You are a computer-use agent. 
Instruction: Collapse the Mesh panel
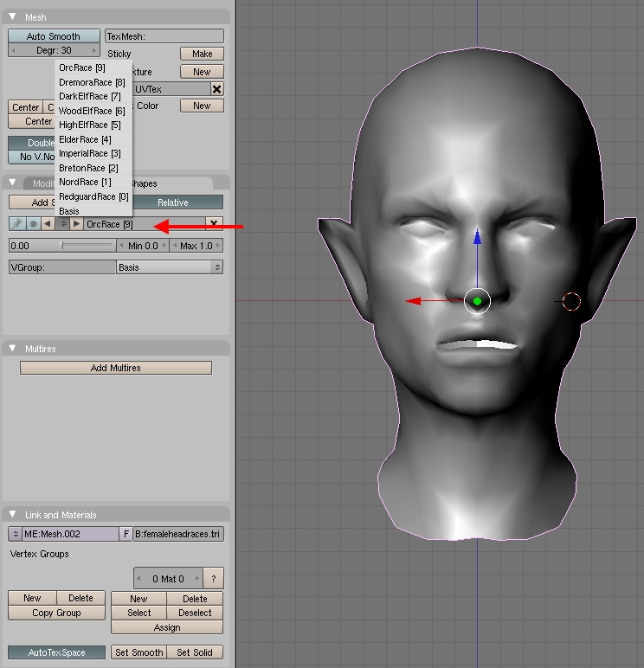tap(13, 17)
